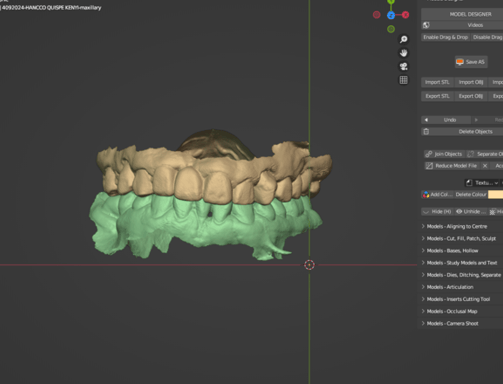The height and width of the screenshot is (384, 503).
Task: Click the negative X axis gizmo ball
Action: point(376,15)
